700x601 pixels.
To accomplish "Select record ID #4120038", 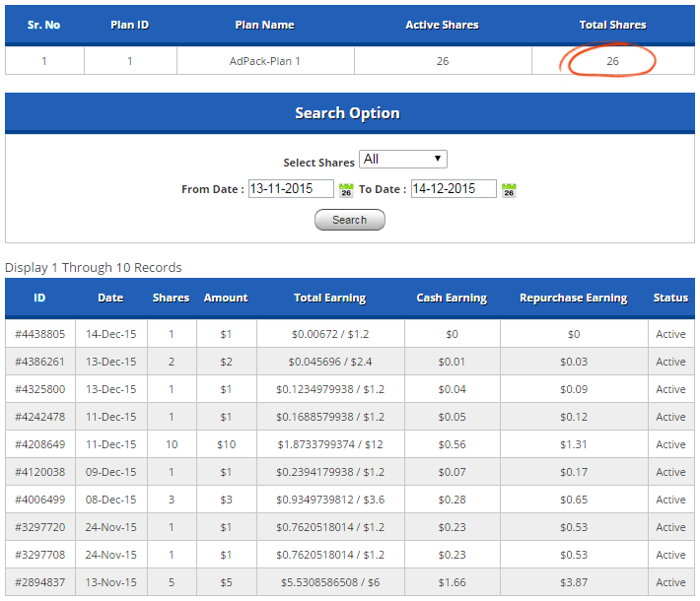I will (x=40, y=472).
